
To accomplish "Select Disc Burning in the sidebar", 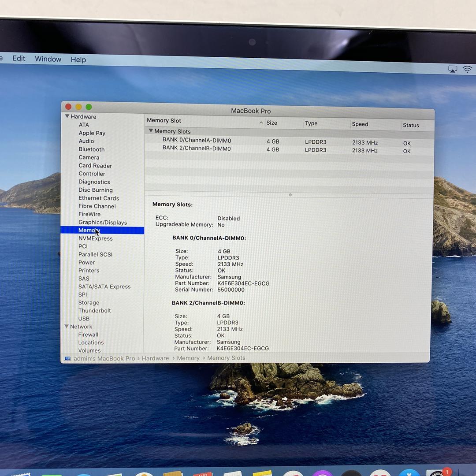I will [96, 190].
